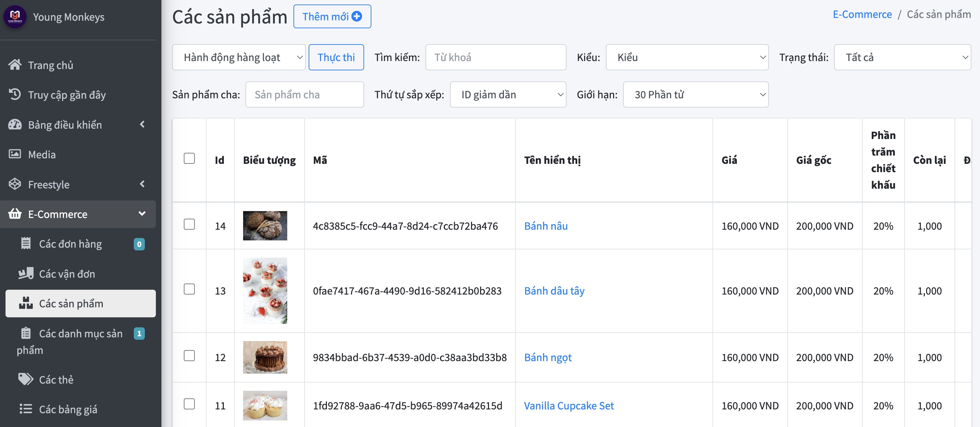Toggle the select-all checkbox in table header

pos(189,158)
